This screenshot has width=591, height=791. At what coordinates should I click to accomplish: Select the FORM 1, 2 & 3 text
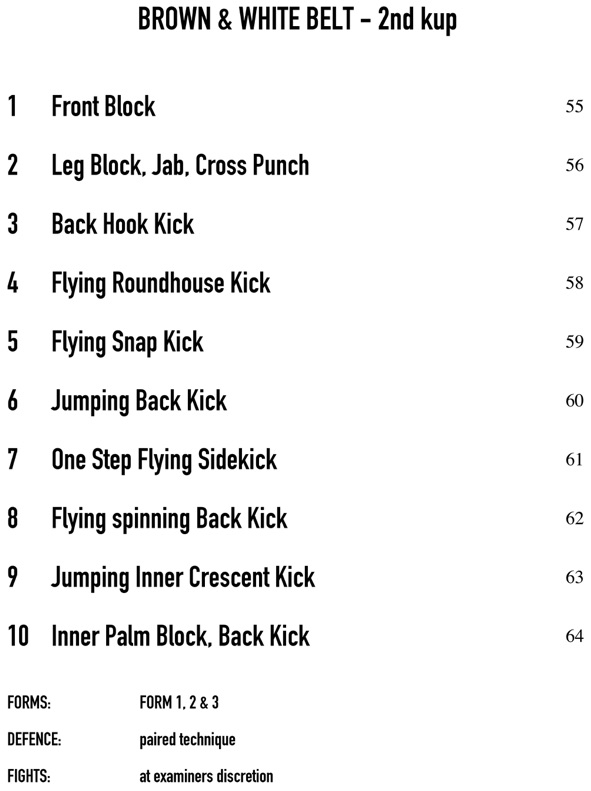click(179, 702)
